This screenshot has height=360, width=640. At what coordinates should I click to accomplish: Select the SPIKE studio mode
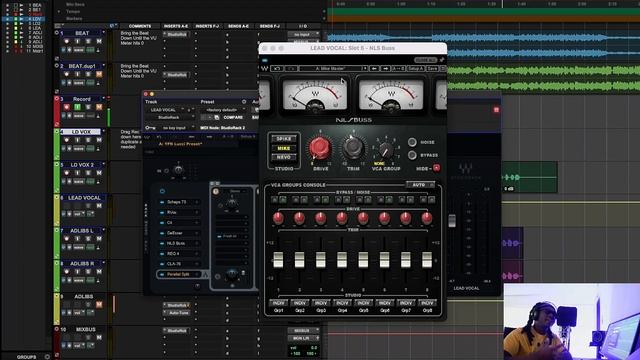pos(284,139)
